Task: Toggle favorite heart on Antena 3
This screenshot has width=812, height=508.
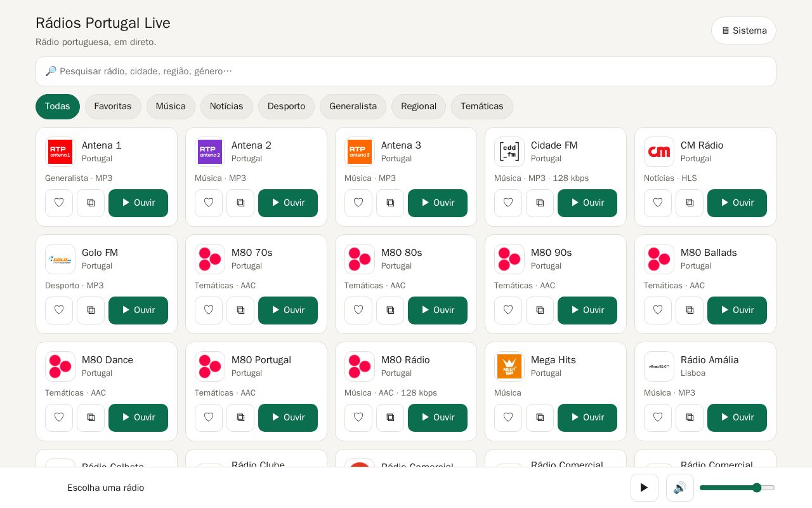Action: tap(358, 203)
